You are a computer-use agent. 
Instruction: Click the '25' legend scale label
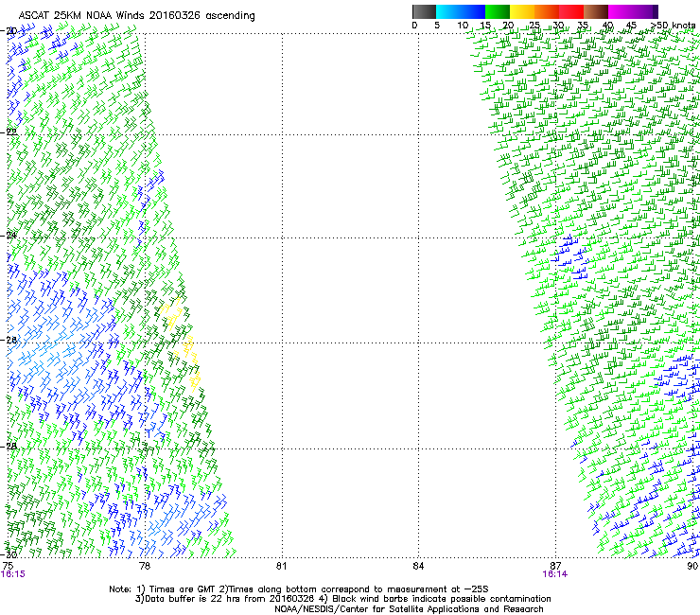click(x=534, y=26)
